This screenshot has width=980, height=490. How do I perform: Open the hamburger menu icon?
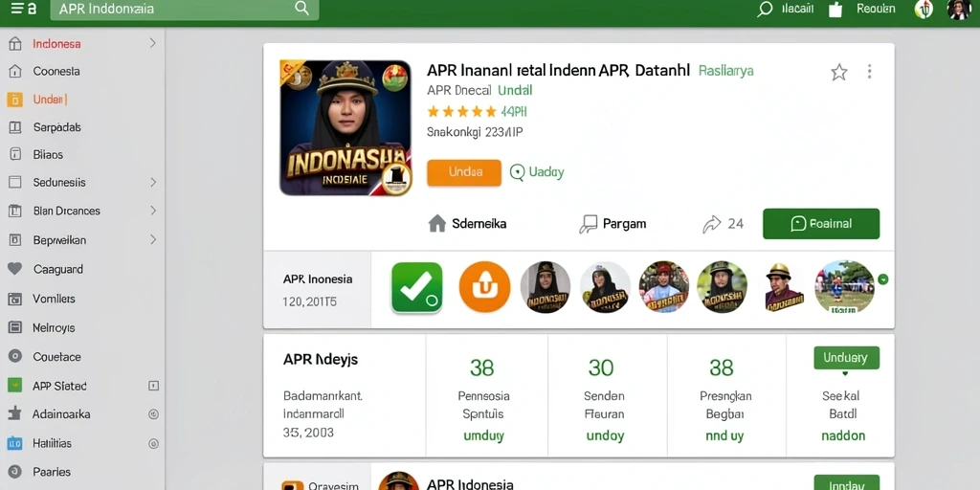pyautogui.click(x=16, y=9)
